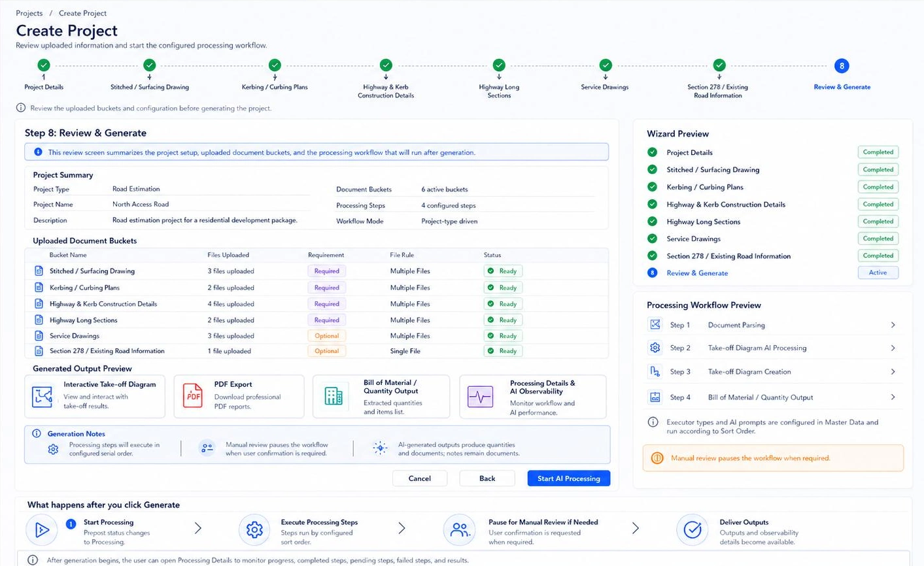The height and width of the screenshot is (566, 924).
Task: Go to Kerbing / Curbing Plans wizard step
Action: coord(275,65)
